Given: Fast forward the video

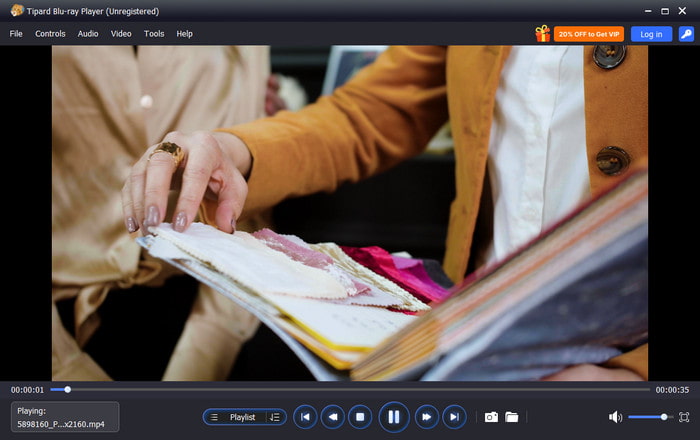Looking at the screenshot, I should tap(427, 417).
